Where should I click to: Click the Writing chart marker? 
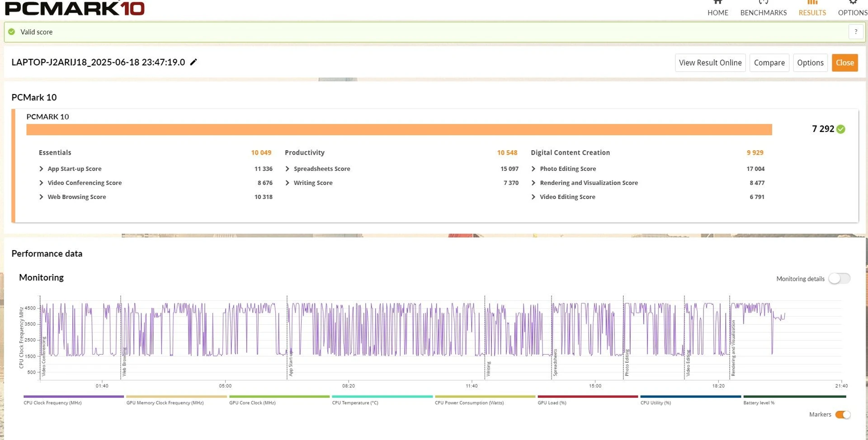click(x=488, y=369)
